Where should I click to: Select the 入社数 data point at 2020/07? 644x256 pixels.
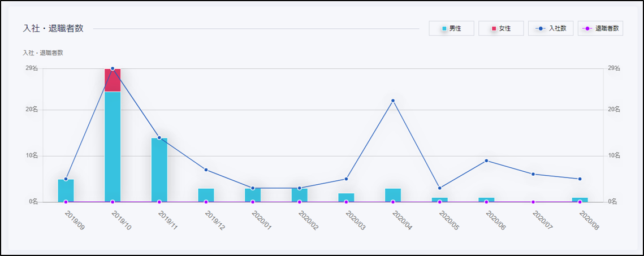point(533,174)
